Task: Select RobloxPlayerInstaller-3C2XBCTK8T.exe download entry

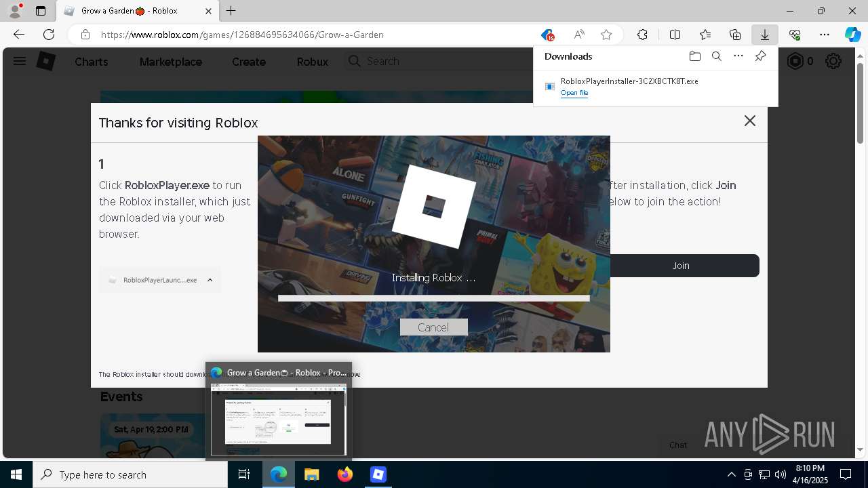Action: [x=655, y=87]
